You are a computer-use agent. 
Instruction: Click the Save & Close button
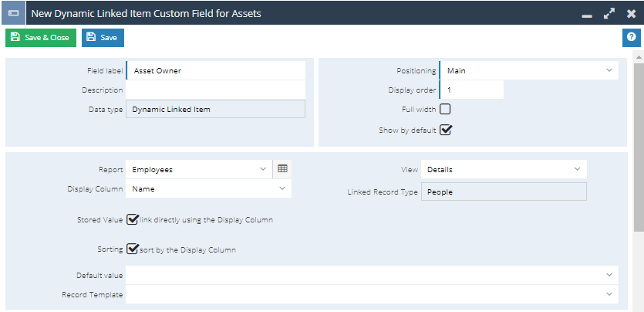click(41, 37)
